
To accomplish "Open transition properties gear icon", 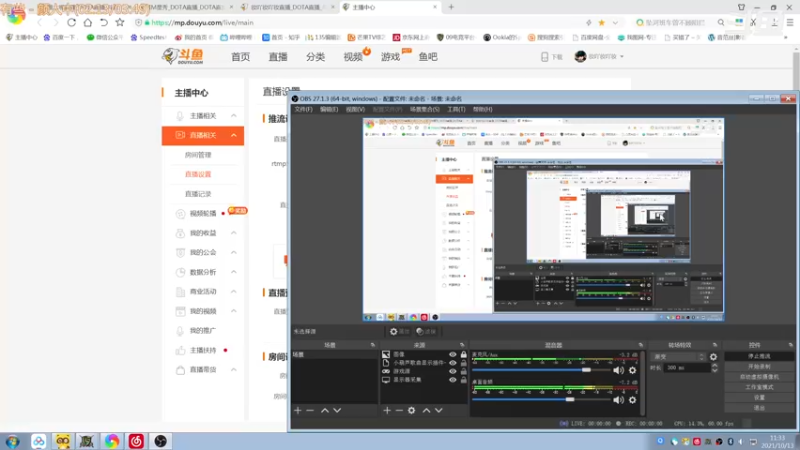I will (x=713, y=357).
